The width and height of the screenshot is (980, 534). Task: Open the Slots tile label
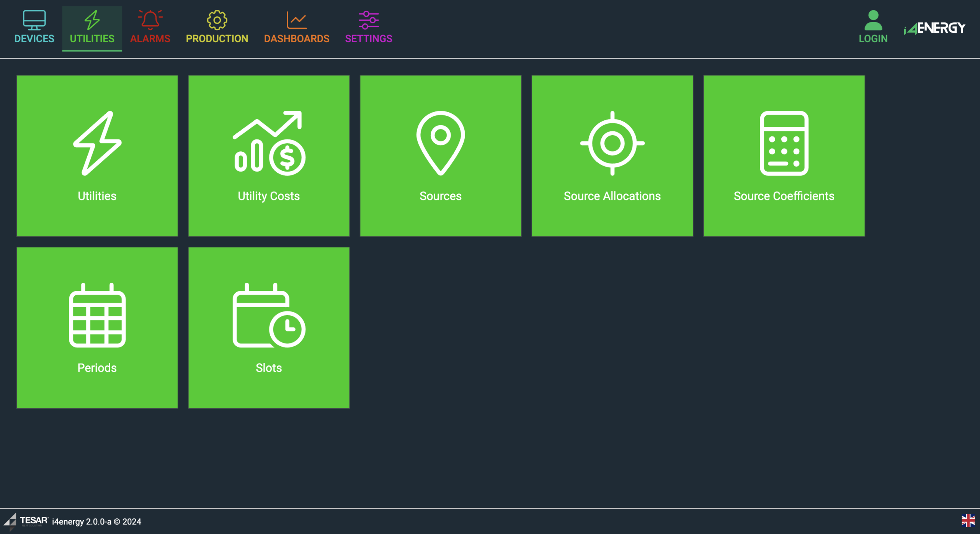coord(269,368)
